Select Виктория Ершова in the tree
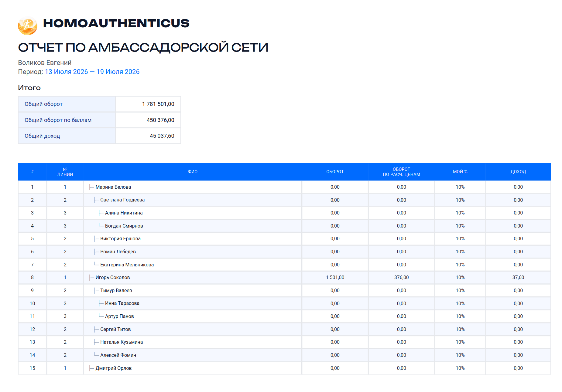Screen dimensions: 562x392 [x=120, y=239]
